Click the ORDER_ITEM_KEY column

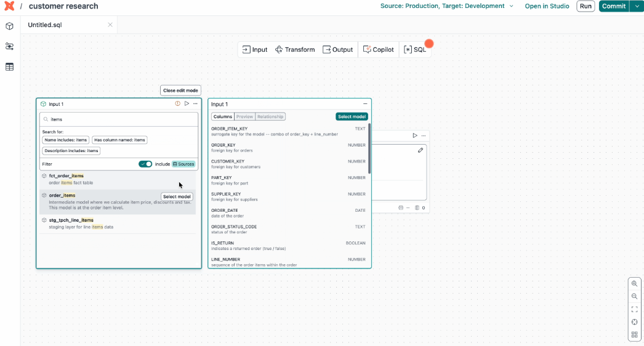288,132
